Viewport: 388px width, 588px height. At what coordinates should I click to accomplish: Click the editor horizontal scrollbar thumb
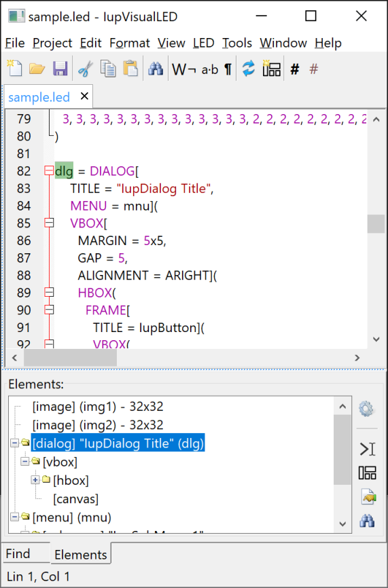pyautogui.click(x=70, y=358)
